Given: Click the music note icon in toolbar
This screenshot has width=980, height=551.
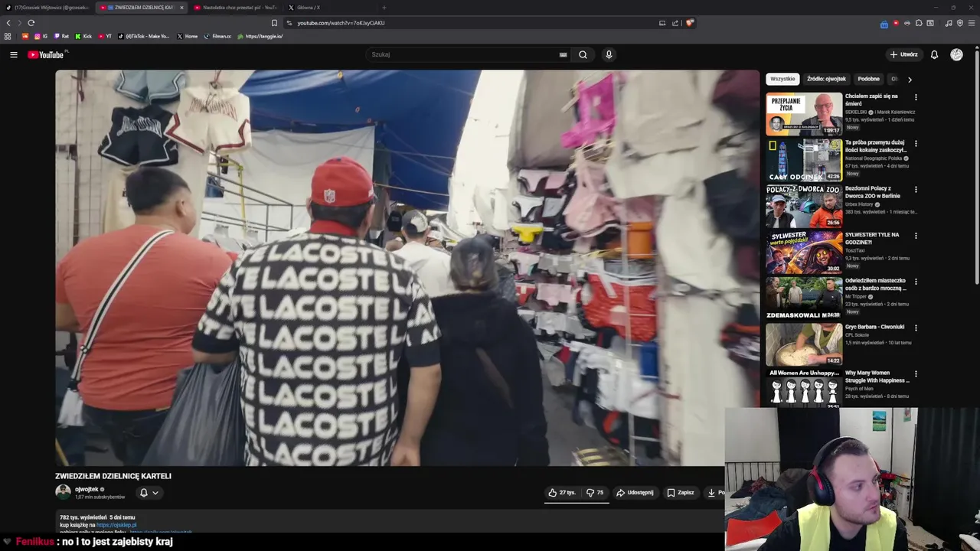Looking at the screenshot, I should (949, 23).
